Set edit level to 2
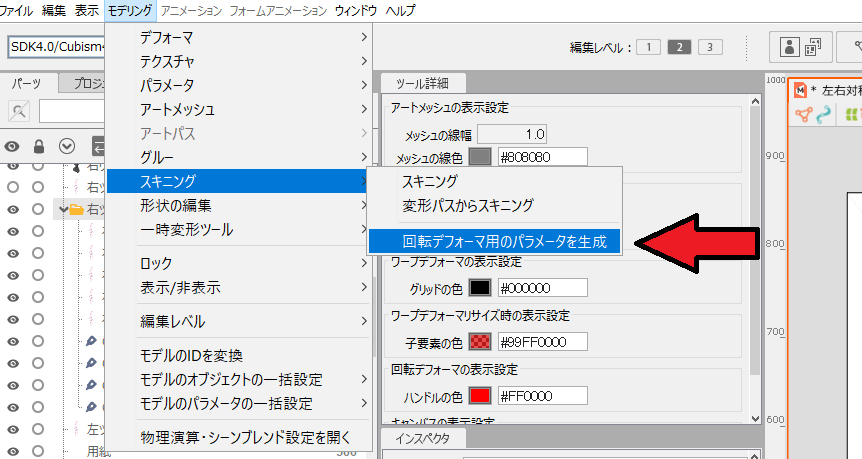This screenshot has height=459, width=862. pyautogui.click(x=679, y=47)
